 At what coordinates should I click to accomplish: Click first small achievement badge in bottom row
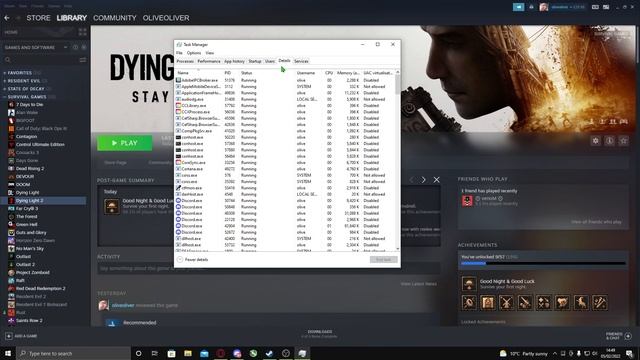pos(469,302)
